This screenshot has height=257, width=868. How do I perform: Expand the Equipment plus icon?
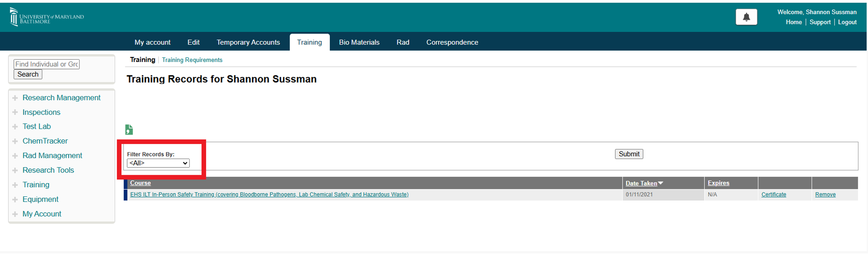pos(15,200)
